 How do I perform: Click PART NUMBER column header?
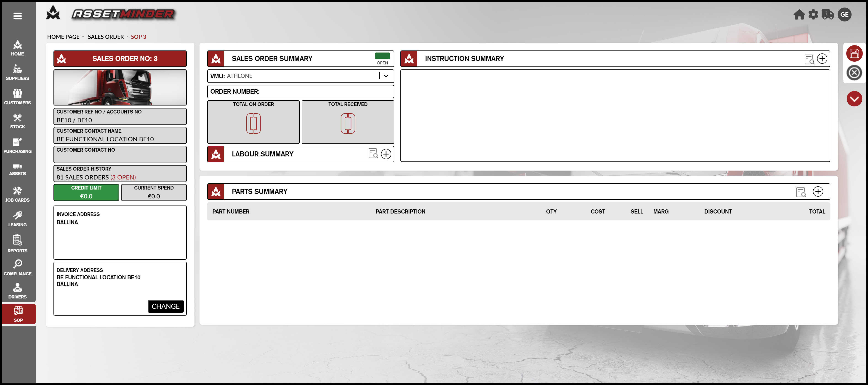[231, 212]
